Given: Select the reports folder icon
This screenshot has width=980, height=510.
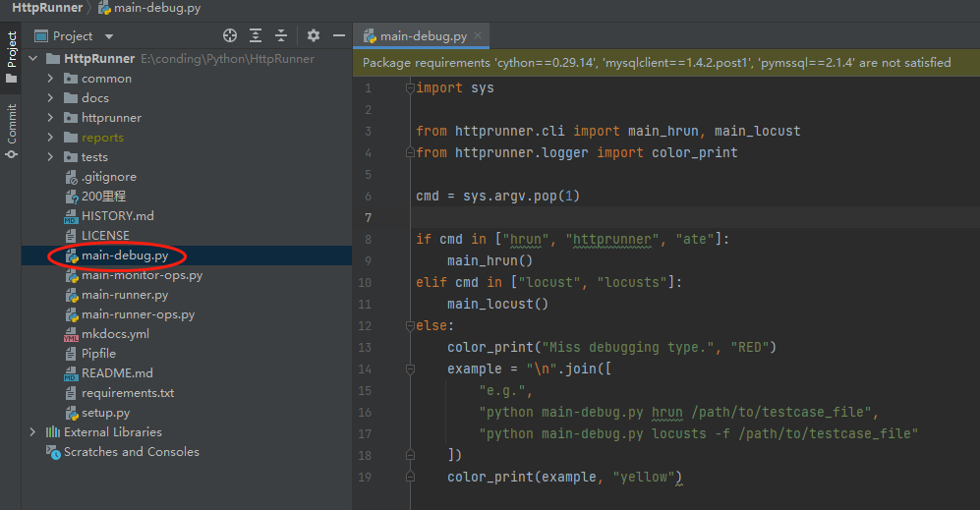Looking at the screenshot, I should point(71,138).
